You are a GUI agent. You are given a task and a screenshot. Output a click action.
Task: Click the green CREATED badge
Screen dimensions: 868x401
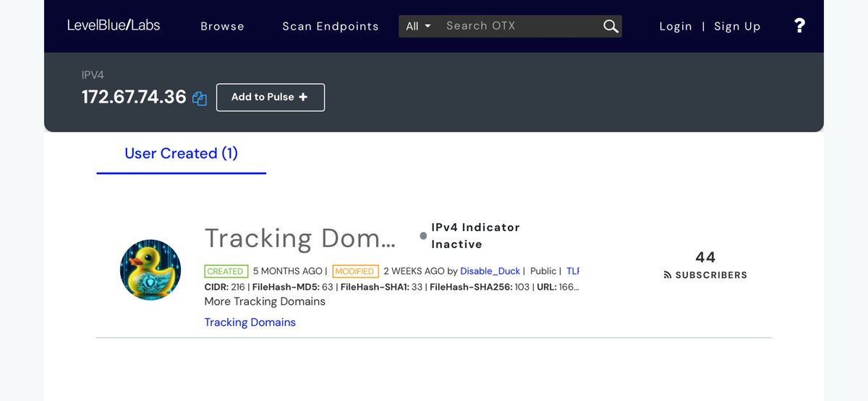pos(226,271)
